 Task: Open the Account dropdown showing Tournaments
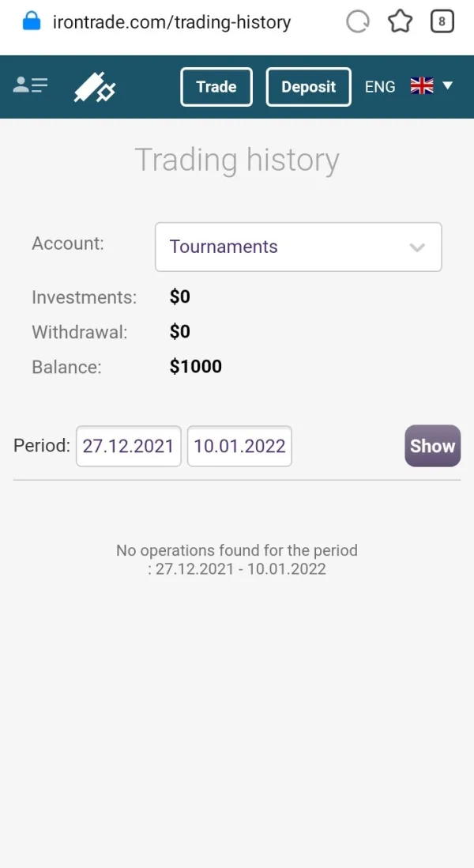click(298, 247)
